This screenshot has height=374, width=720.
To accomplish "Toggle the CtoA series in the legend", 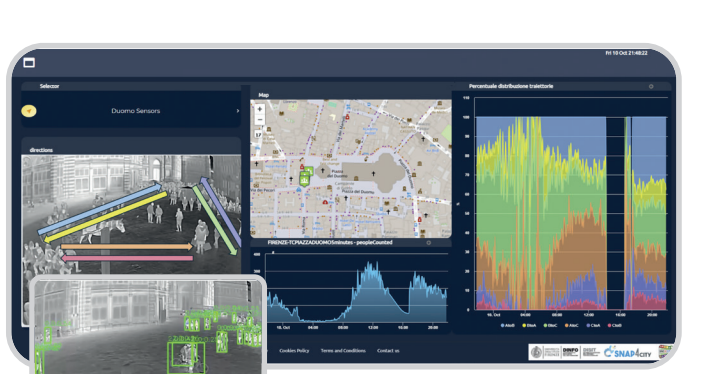I will click(x=593, y=325).
